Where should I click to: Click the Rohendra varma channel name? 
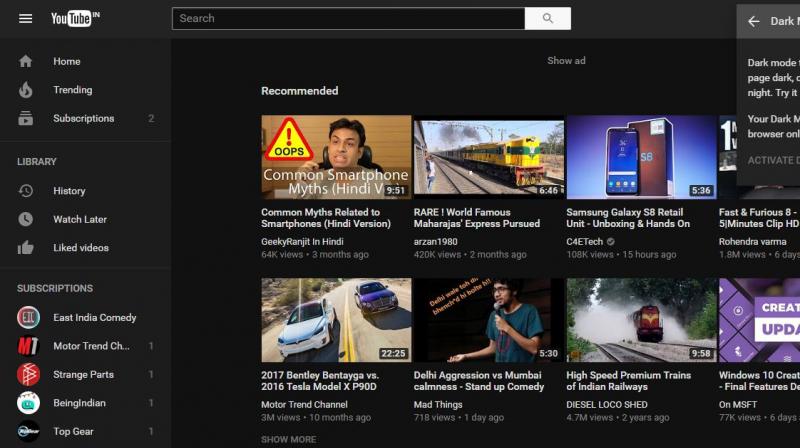[753, 242]
